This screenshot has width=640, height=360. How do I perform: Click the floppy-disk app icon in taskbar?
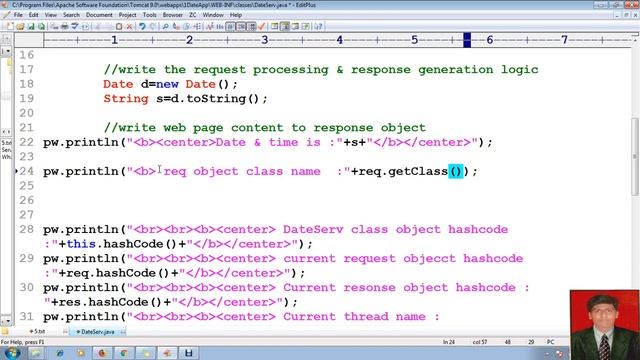click(188, 353)
